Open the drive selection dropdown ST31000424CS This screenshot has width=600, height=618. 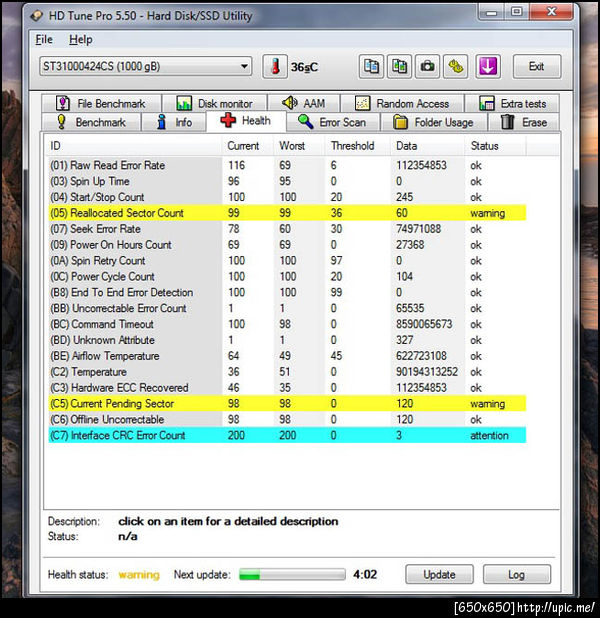145,66
